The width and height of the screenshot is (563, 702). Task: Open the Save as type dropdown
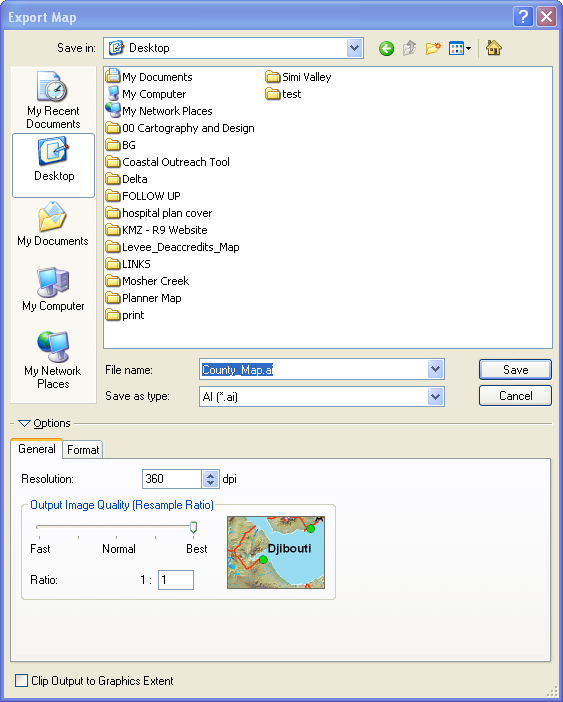pyautogui.click(x=435, y=396)
